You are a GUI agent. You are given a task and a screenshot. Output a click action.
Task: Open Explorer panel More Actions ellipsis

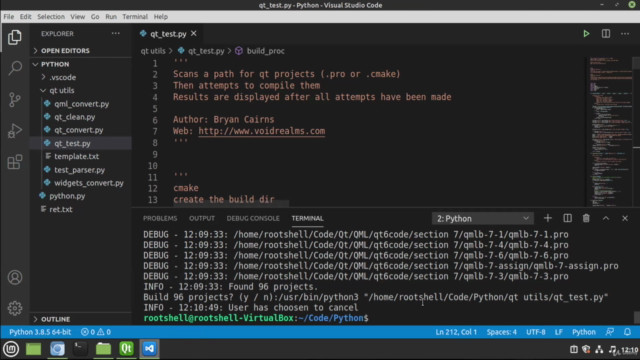coord(116,33)
